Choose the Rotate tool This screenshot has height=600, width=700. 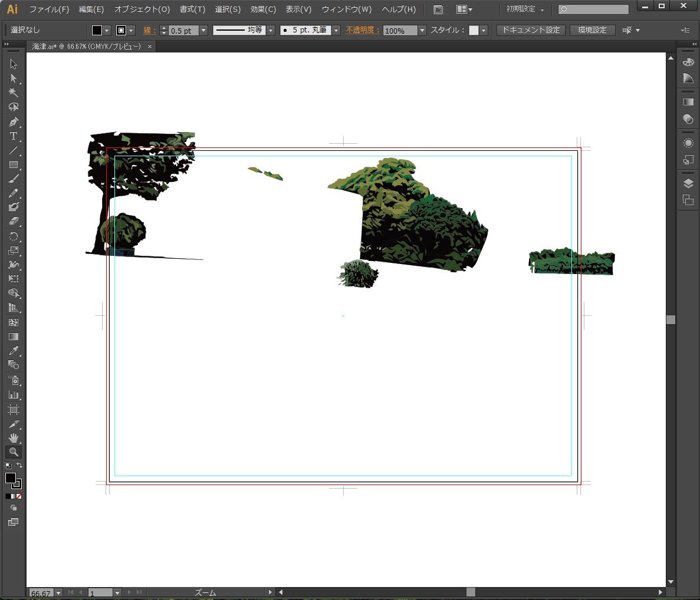pos(14,236)
